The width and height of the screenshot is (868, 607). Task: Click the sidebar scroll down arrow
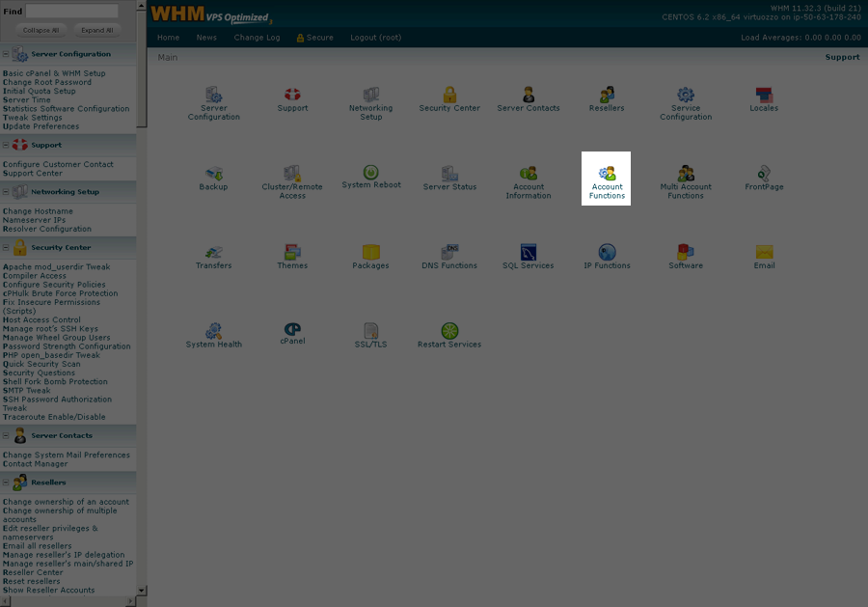141,591
